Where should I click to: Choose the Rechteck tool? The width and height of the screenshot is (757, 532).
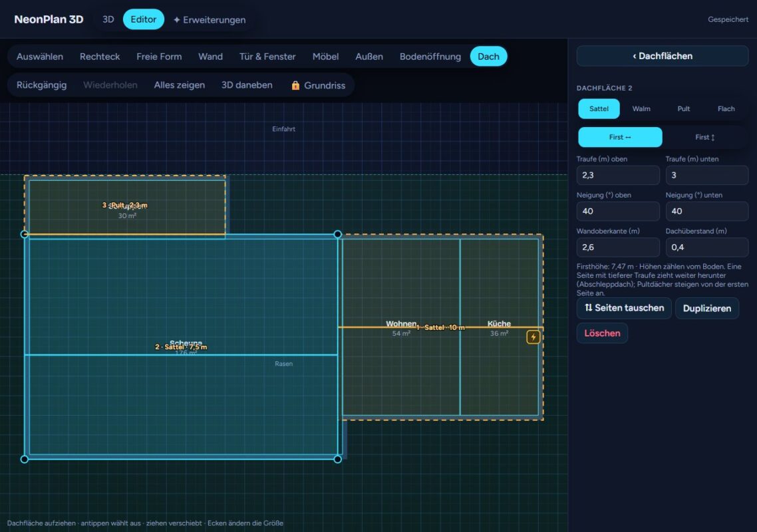click(x=100, y=57)
